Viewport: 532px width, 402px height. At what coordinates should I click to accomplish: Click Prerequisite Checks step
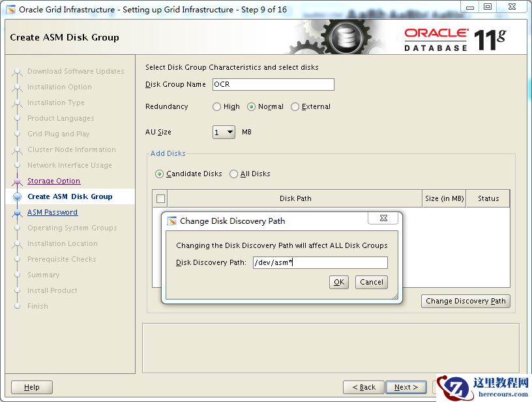(62, 259)
